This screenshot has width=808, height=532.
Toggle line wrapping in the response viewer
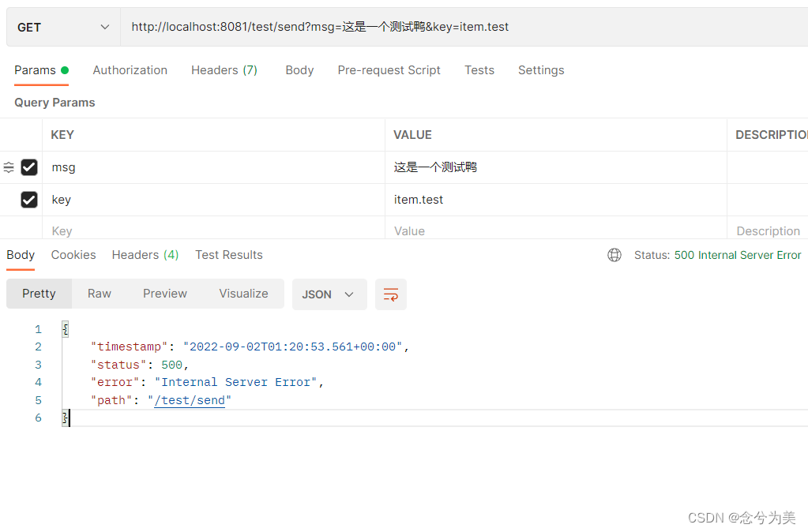(x=390, y=294)
